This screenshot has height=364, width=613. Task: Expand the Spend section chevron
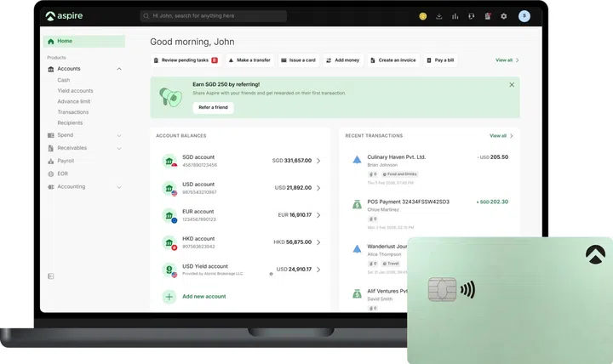119,135
